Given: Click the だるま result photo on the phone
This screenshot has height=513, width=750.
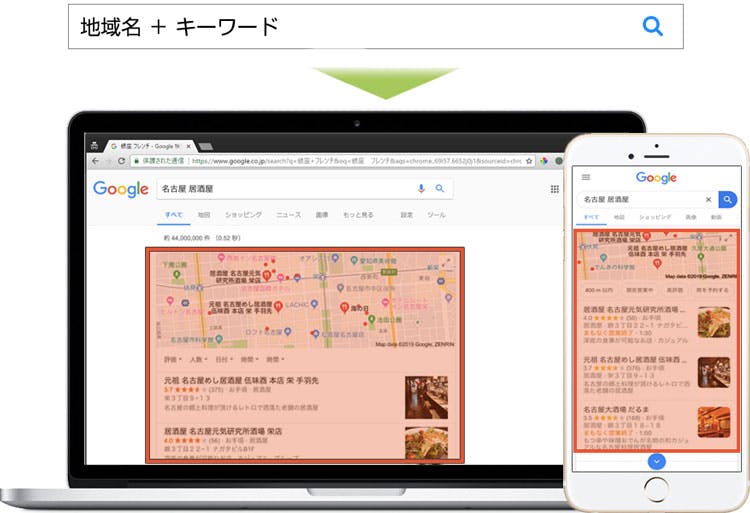Looking at the screenshot, I should click(x=714, y=422).
